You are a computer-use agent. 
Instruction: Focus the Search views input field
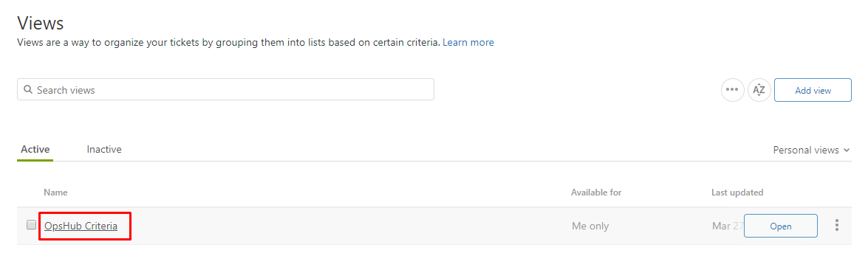pyautogui.click(x=225, y=90)
